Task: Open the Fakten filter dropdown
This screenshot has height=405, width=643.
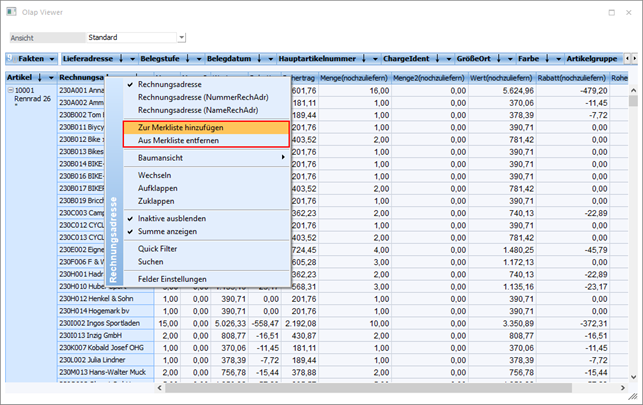Action: [51, 60]
